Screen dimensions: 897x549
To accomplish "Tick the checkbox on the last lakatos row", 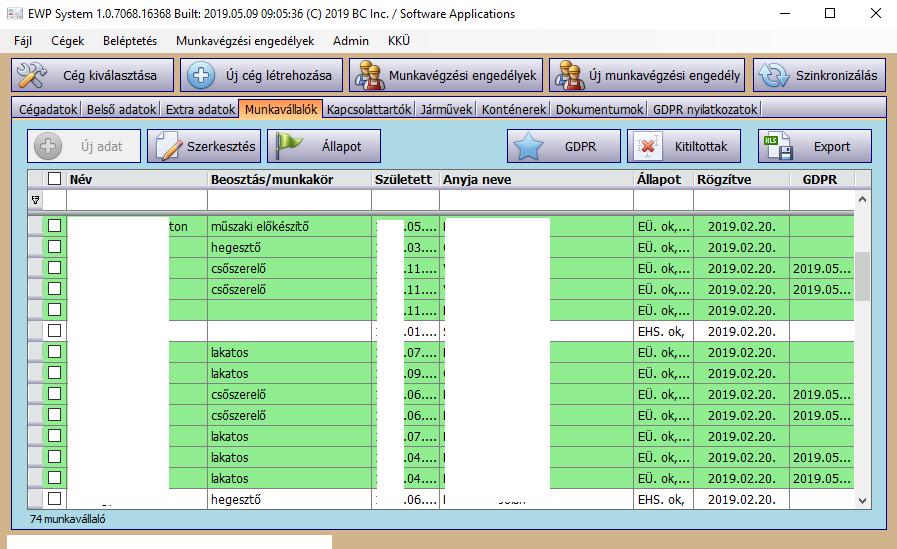I will click(x=54, y=478).
